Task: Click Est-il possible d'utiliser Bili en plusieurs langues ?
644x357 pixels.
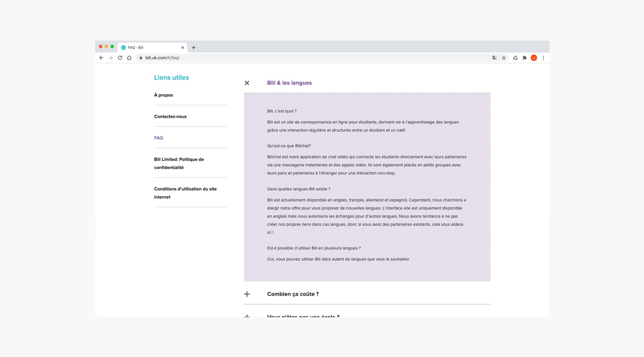Action: (314, 248)
